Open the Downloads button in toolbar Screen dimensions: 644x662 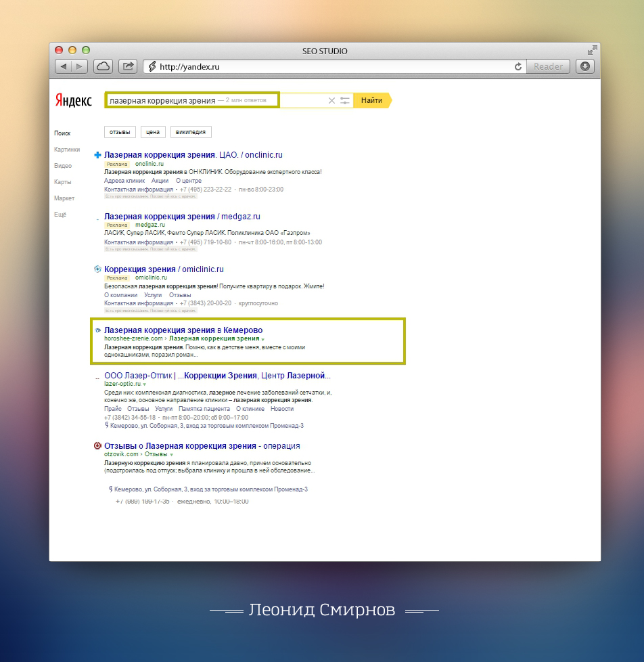point(585,66)
